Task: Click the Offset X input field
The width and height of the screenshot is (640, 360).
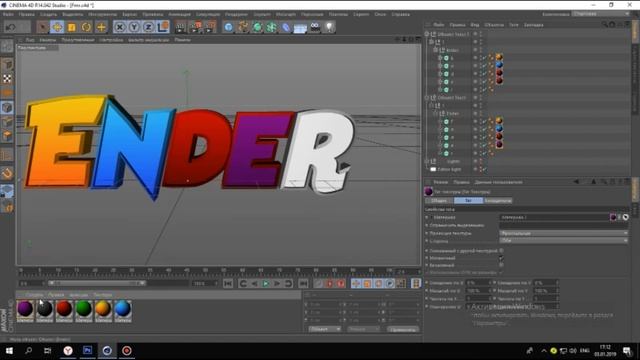Action: click(477, 283)
